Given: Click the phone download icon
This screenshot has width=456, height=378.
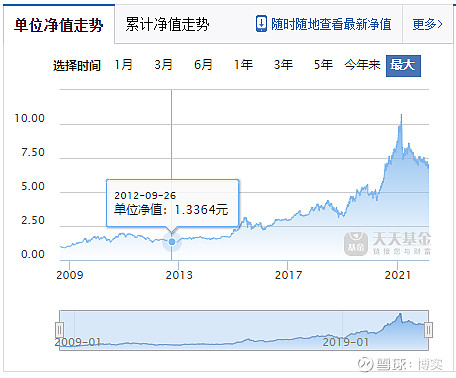Looking at the screenshot, I should coord(261,24).
